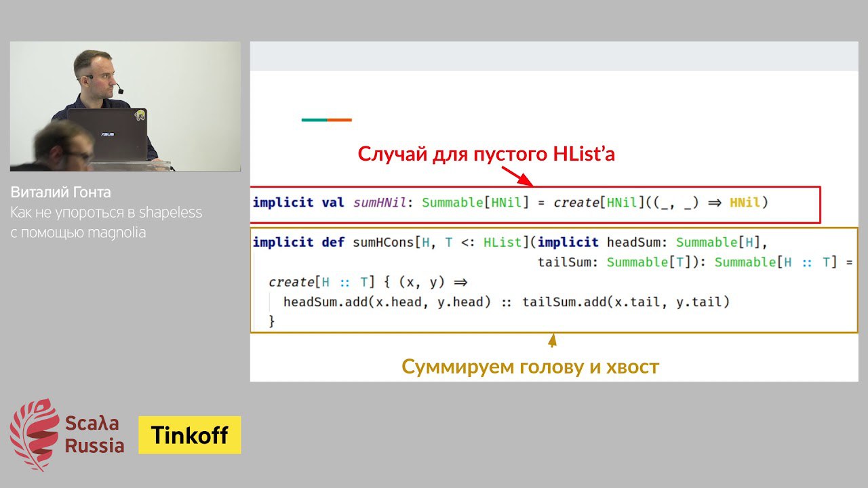Click the text 'с помощью magnolia'

(78, 232)
